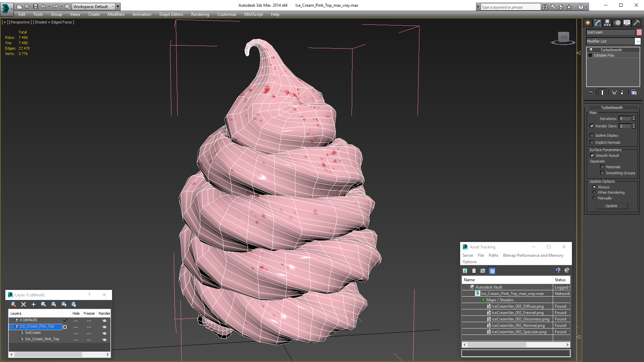Create new layer in Layer dialog
Screen dimensions: 644x362
pos(13,304)
